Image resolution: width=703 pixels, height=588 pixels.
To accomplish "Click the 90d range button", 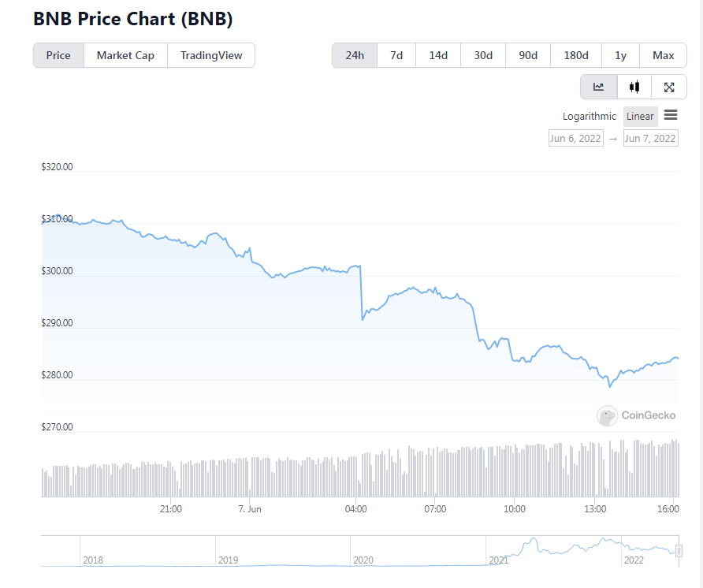I will [526, 55].
